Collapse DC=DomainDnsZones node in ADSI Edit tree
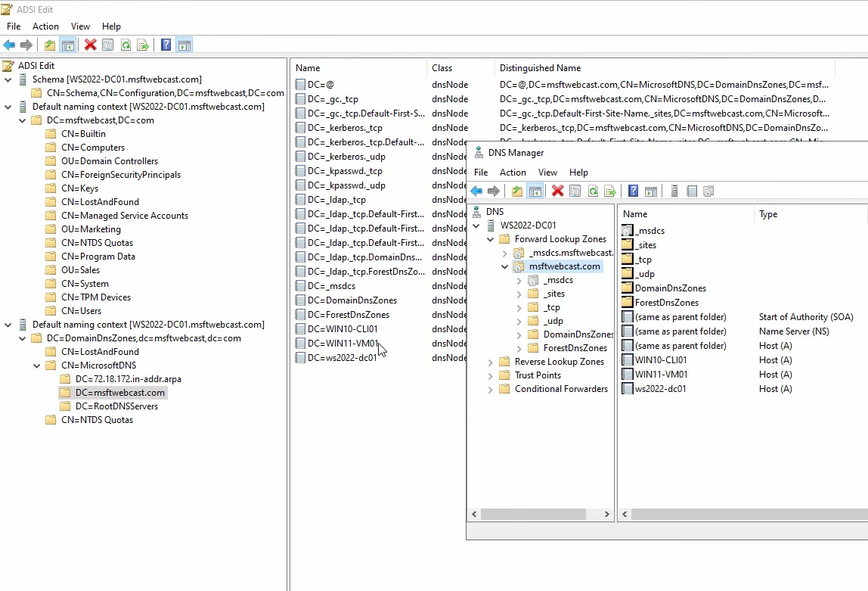The image size is (868, 591). 22,338
